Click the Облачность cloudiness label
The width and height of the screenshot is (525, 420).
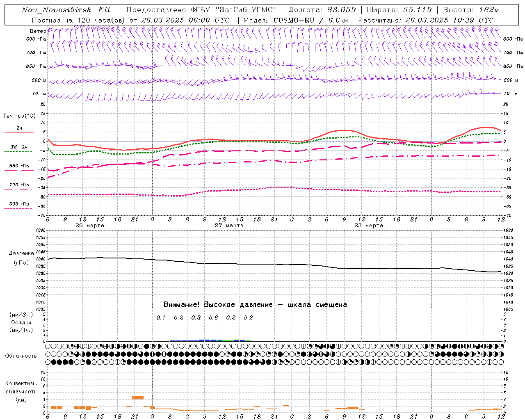21,356
